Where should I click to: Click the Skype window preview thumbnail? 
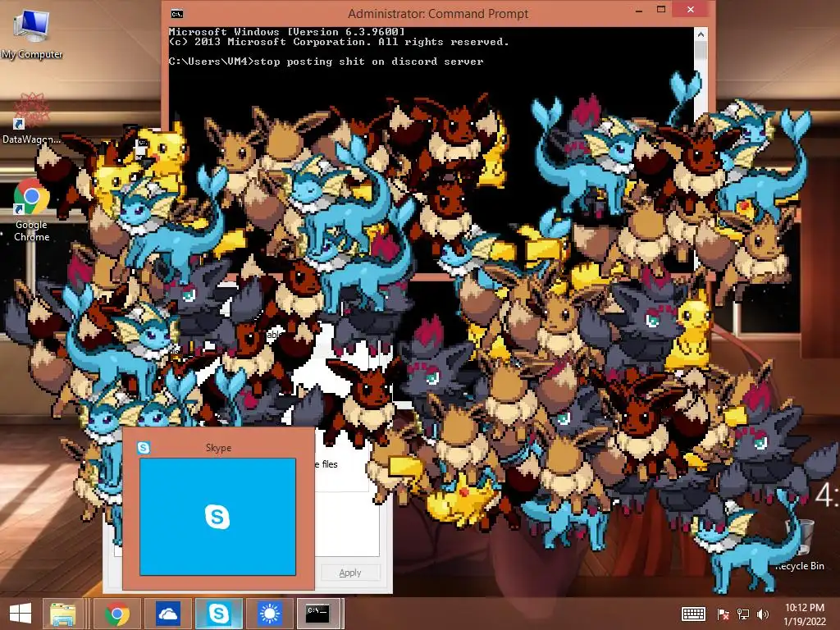click(x=217, y=517)
